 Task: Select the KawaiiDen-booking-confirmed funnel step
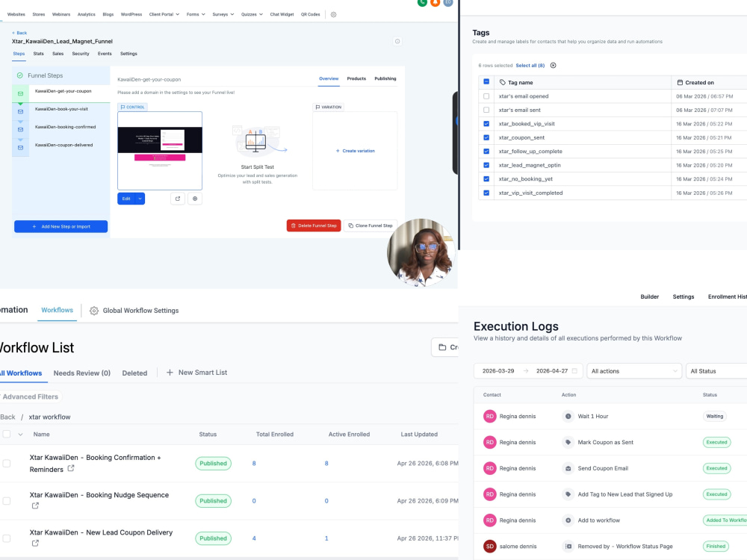[65, 127]
